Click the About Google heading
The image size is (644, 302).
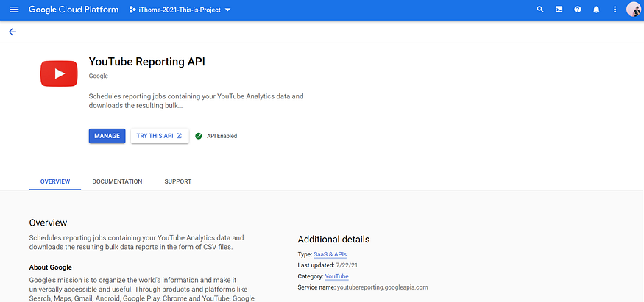51,267
